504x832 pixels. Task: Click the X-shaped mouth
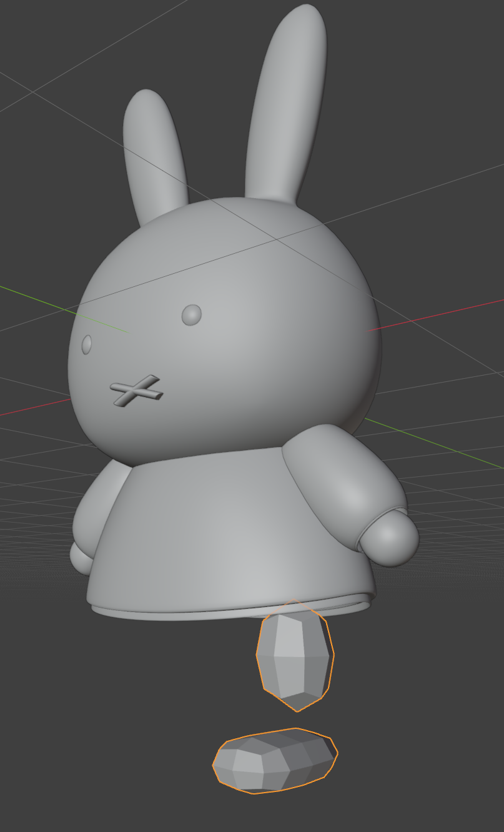(x=137, y=391)
